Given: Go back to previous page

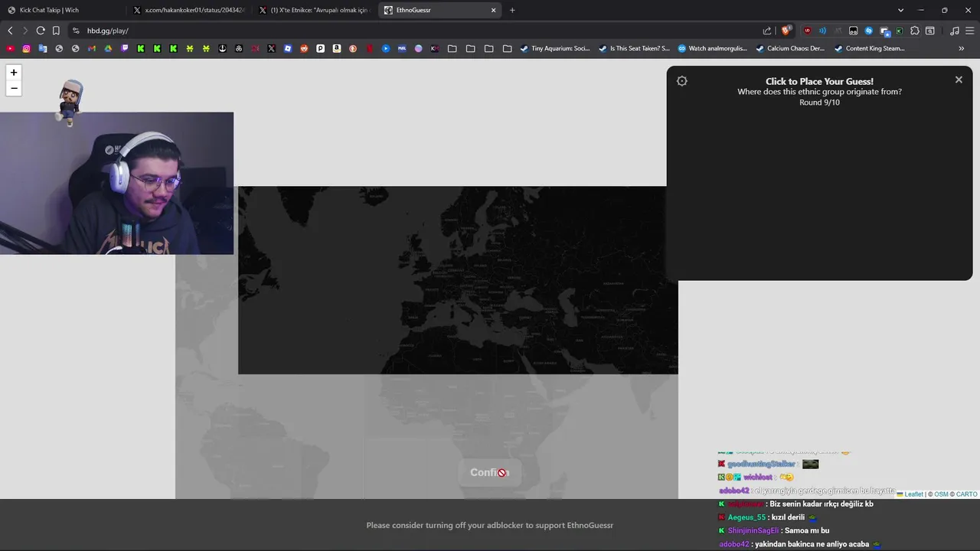Looking at the screenshot, I should pos(10,31).
